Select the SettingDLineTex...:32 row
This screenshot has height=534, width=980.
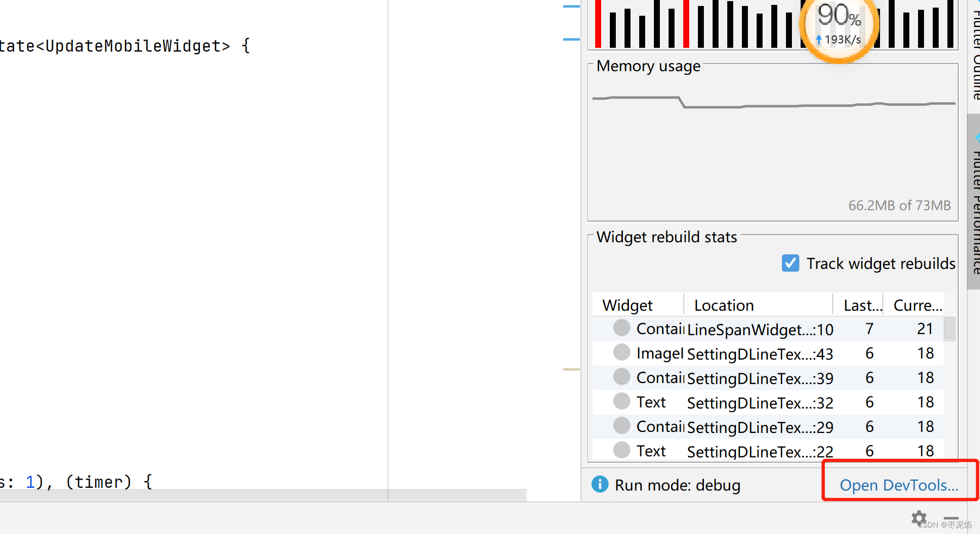[x=768, y=403]
